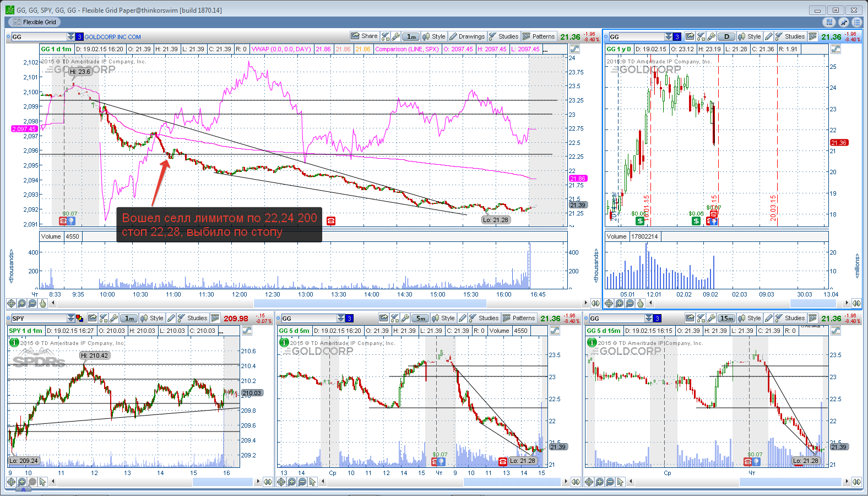Click info icon on SPY chart
This screenshot has height=496, width=868.
tap(14, 342)
